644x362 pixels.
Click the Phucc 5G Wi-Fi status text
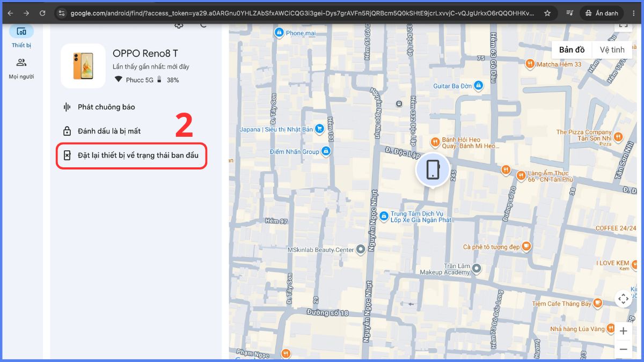point(139,80)
